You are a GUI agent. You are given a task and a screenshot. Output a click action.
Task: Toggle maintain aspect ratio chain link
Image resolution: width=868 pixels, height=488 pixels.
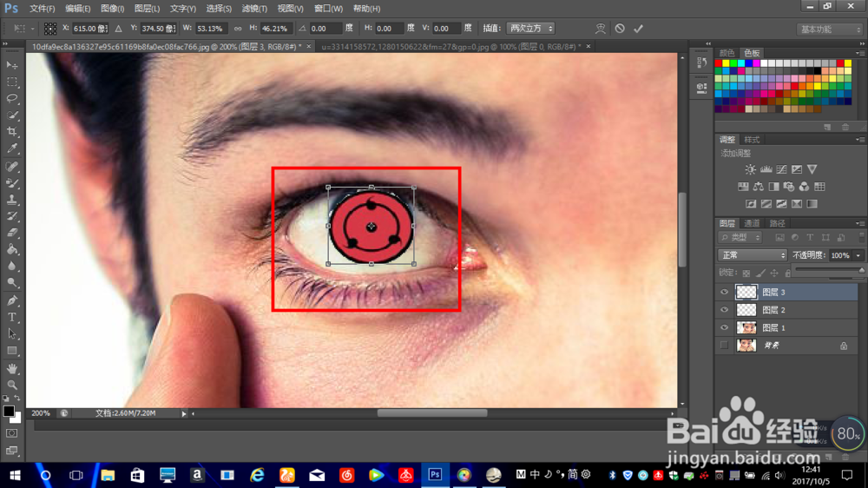[238, 29]
